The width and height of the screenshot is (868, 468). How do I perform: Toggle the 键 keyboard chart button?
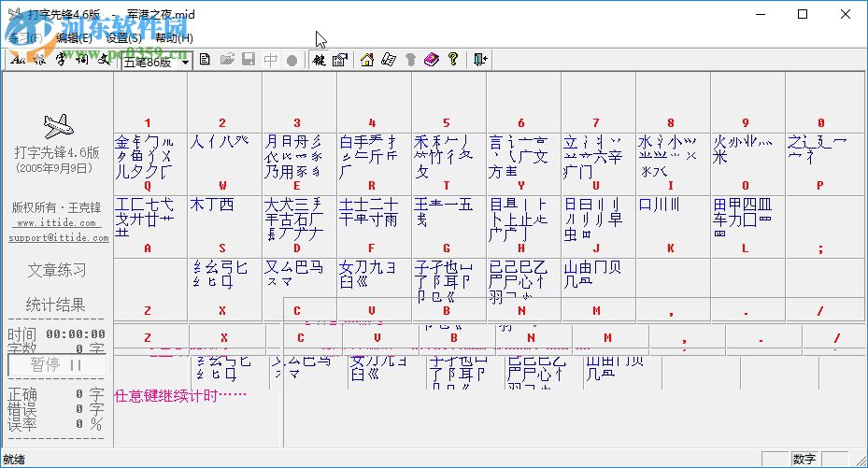point(319,59)
